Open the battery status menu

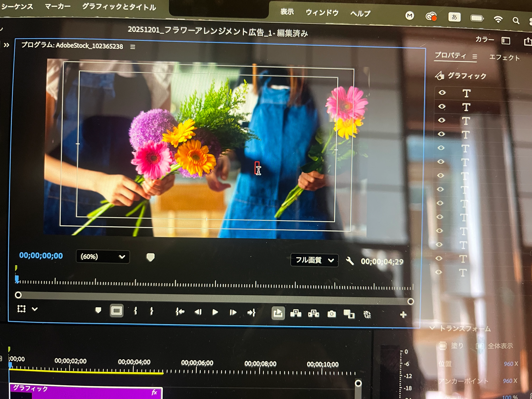tap(477, 18)
